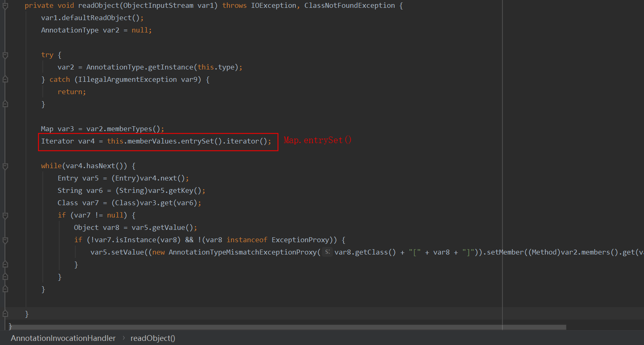The height and width of the screenshot is (345, 644).
Task: Click 'AnnotationType var2 = null;' line
Action: pos(97,30)
